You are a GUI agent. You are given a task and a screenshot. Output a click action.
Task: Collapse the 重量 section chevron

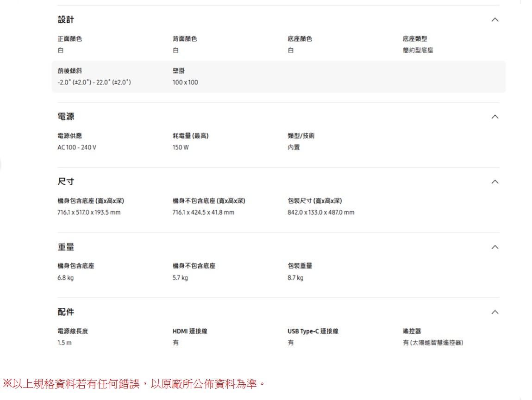[x=494, y=247]
